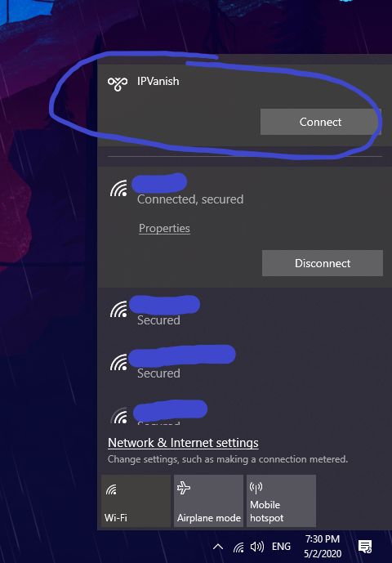Click the taskbar Wi-Fi network icon
Viewport: 392px width, 563px height.
coord(238,547)
